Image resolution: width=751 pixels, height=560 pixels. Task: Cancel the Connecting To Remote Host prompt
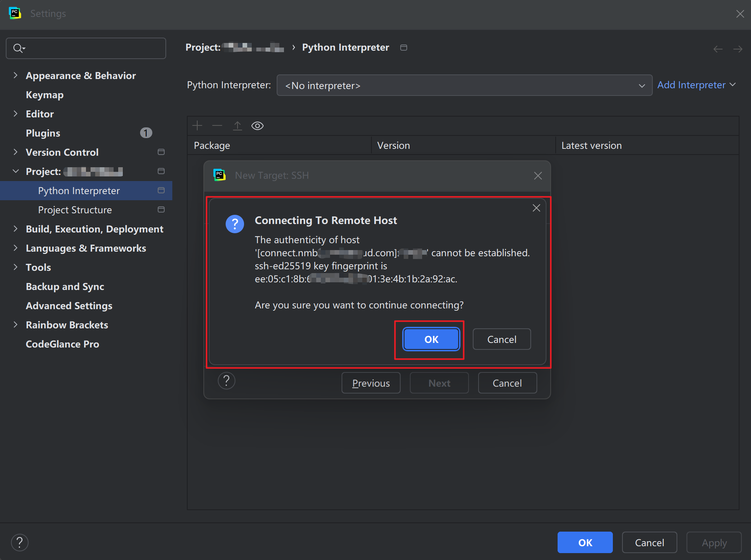502,339
